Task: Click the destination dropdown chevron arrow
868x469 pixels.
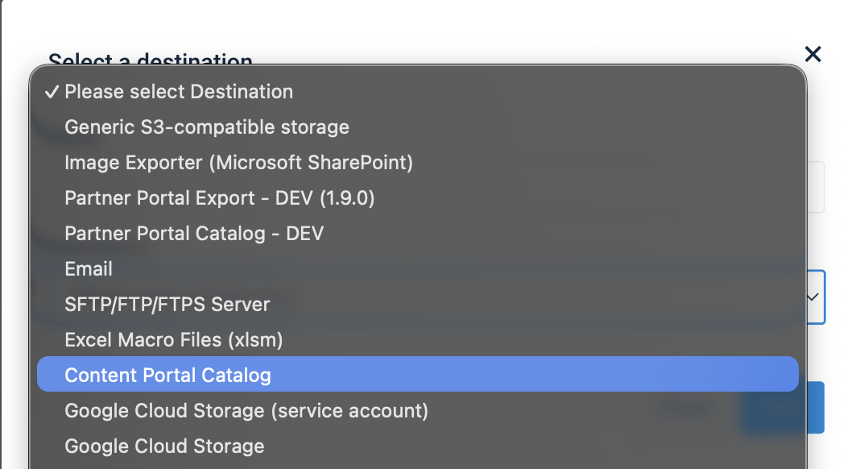Action: [812, 297]
